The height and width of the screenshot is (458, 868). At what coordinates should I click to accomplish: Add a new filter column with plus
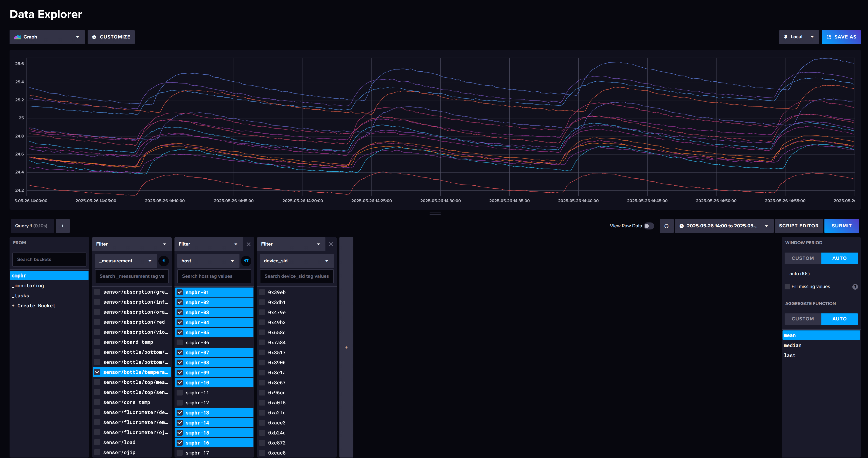coord(346,347)
